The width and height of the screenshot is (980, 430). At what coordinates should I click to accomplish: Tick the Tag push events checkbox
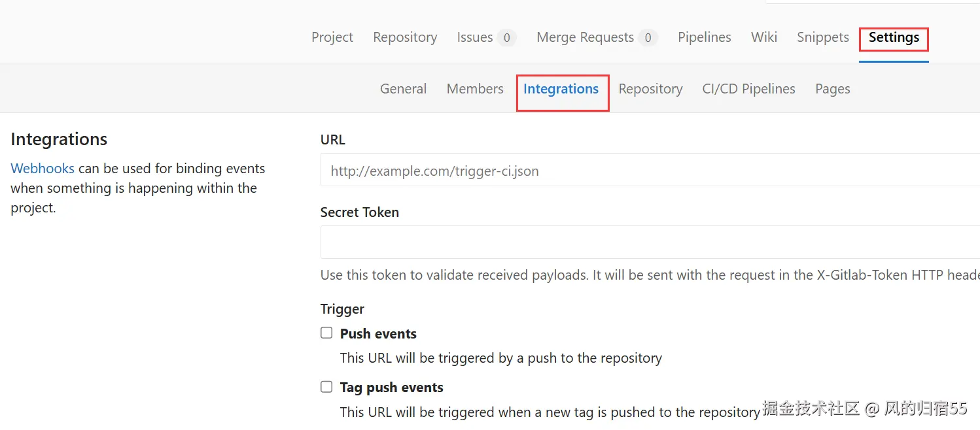tap(326, 387)
